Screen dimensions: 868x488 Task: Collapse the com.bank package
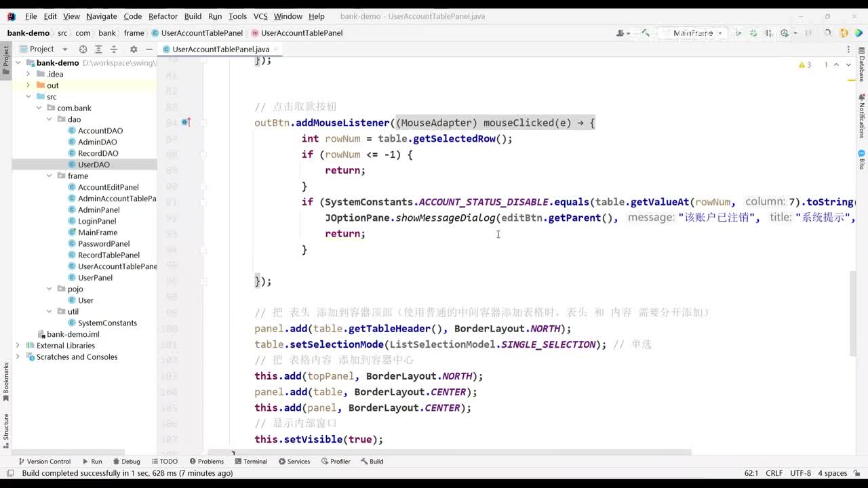pos(39,108)
